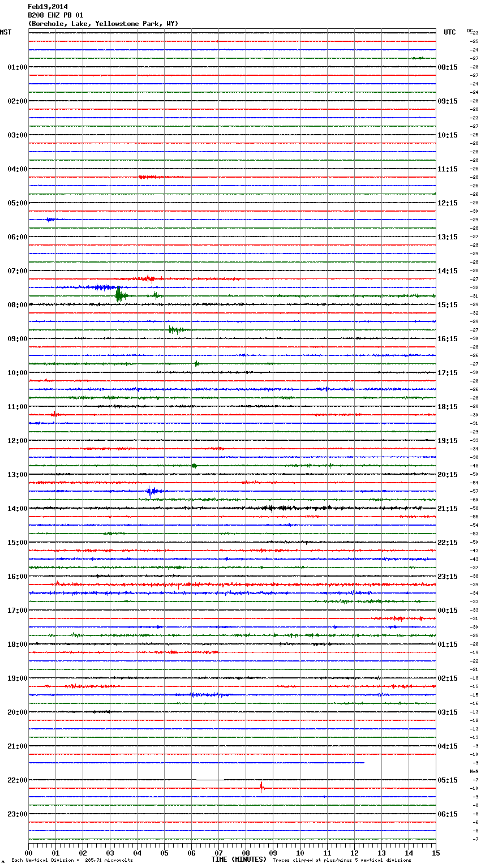Viewport: 481px width, 868px height.
Task: Click the 10 minute tick label
Action: tap(300, 853)
